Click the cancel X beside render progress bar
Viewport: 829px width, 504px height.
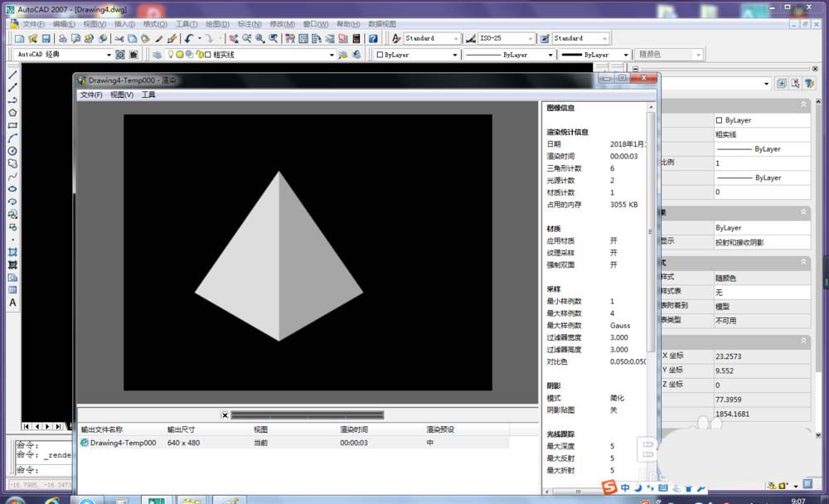pyautogui.click(x=225, y=414)
